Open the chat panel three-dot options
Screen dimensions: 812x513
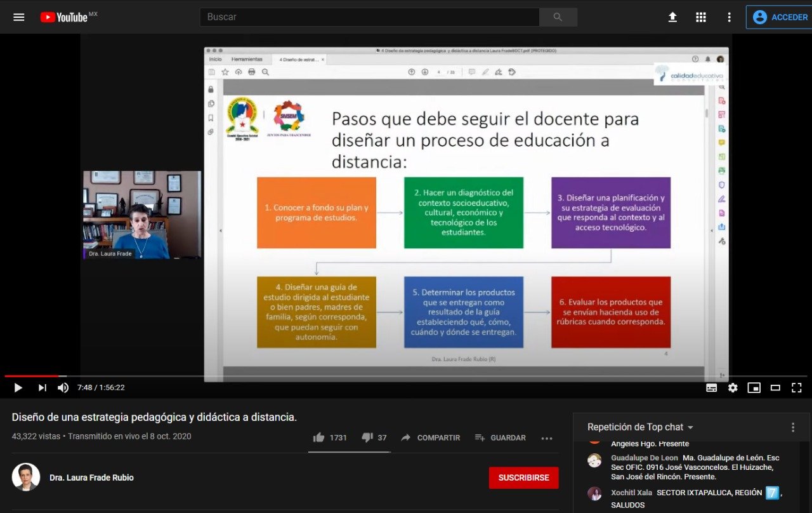792,427
